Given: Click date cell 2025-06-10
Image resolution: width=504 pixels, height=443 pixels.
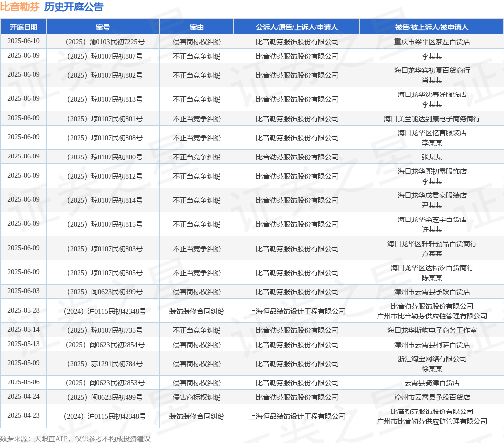Looking at the screenshot, I should (x=24, y=41).
